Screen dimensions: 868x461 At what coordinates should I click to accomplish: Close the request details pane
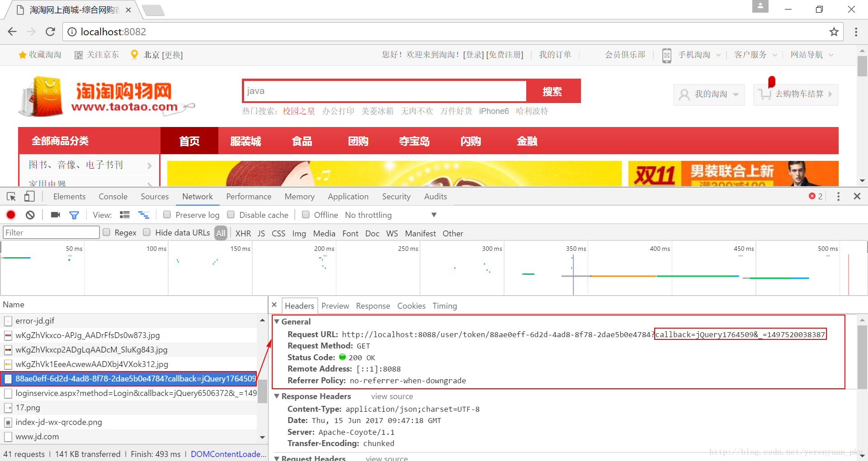tap(274, 305)
